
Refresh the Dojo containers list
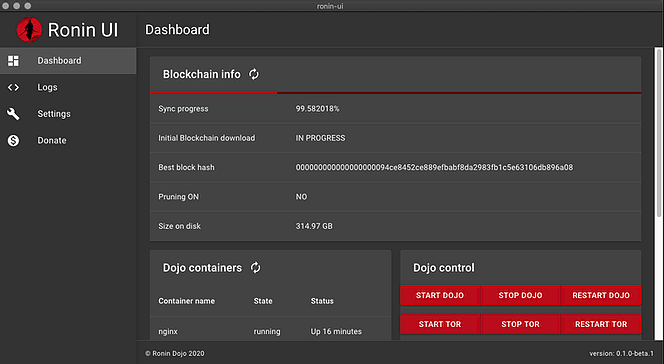click(255, 267)
